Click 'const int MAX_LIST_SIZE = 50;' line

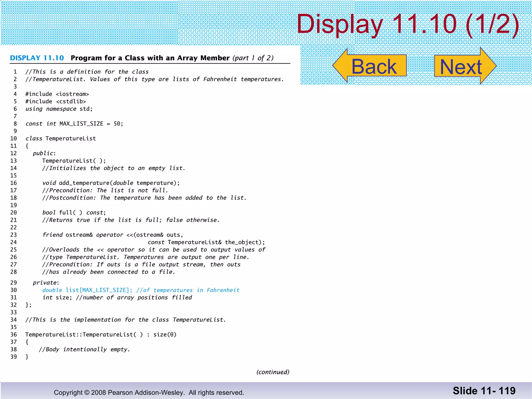(x=74, y=124)
